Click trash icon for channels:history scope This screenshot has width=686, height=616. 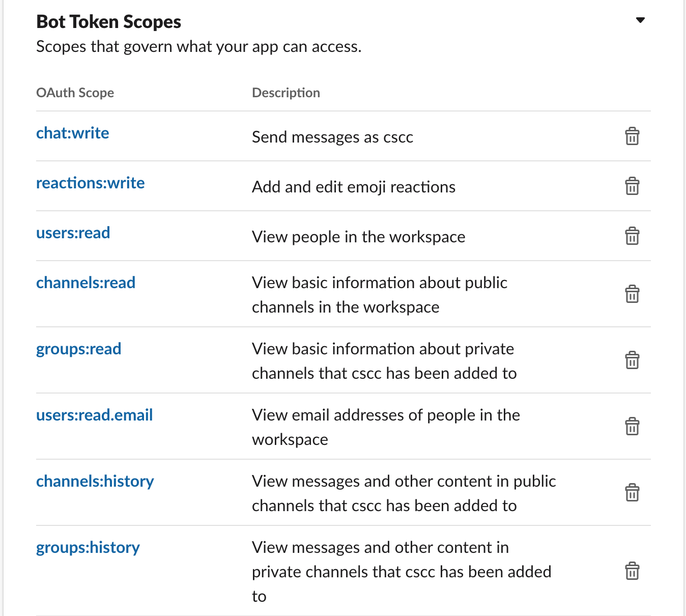[x=632, y=493]
